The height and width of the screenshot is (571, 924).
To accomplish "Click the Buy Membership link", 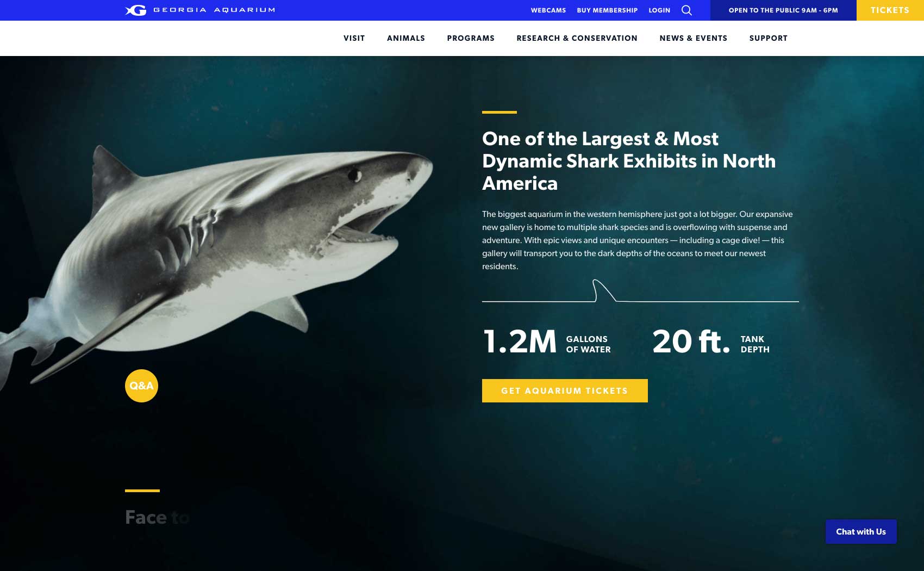I will 607,10.
